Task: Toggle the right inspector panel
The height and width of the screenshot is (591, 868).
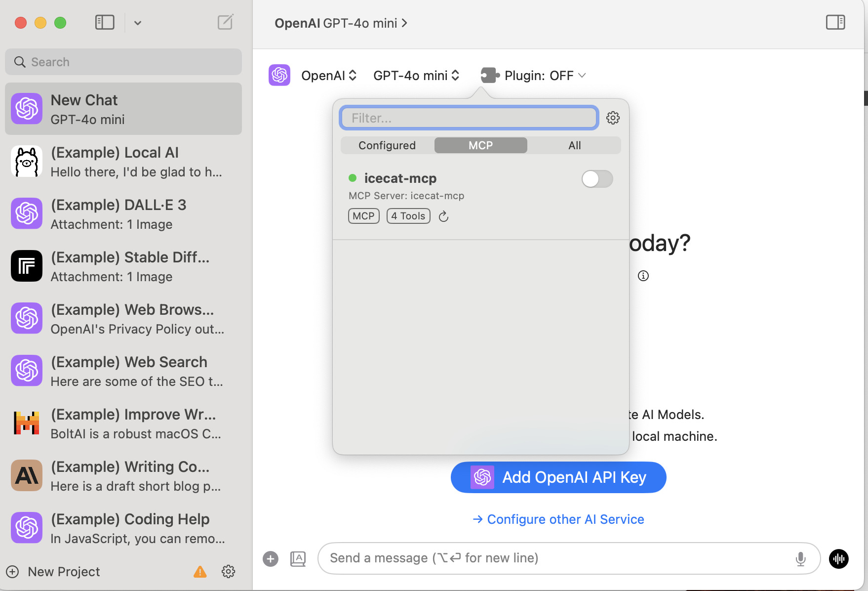Action: click(x=835, y=22)
